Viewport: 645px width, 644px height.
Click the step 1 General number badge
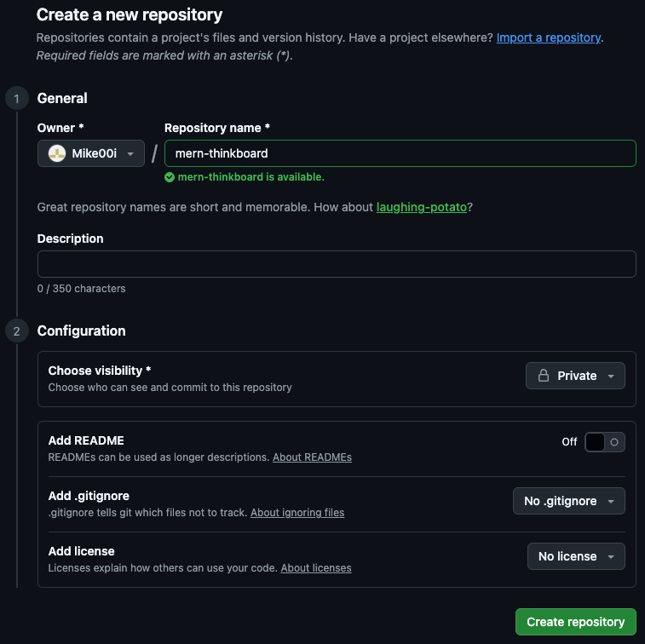[16, 98]
